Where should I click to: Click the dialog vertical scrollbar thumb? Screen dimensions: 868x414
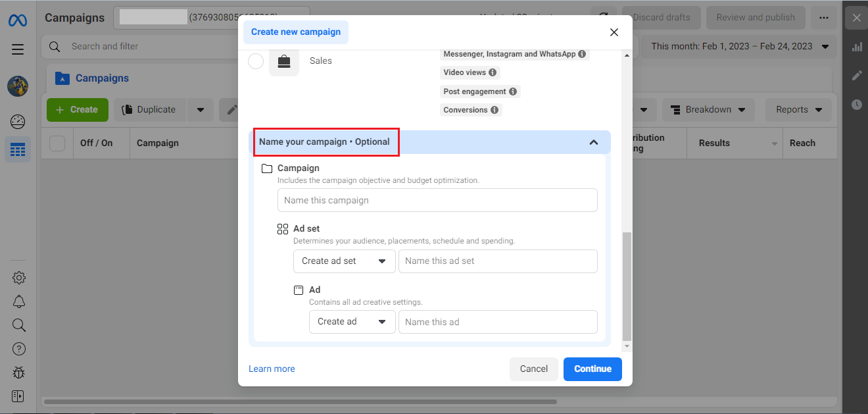click(x=627, y=286)
